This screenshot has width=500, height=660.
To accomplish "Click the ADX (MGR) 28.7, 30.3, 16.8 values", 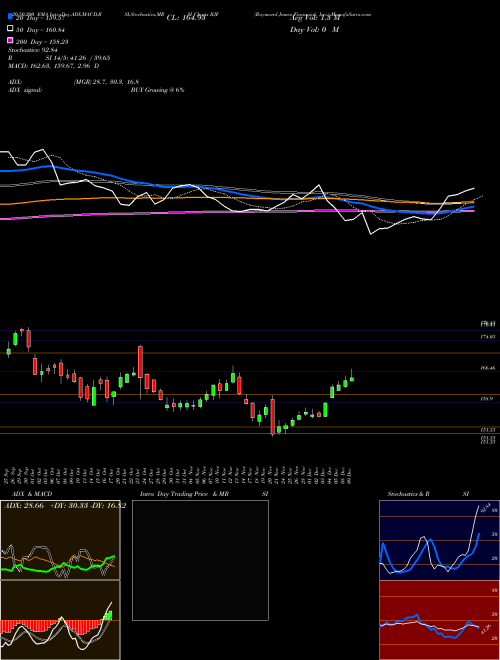I will click(x=106, y=82).
